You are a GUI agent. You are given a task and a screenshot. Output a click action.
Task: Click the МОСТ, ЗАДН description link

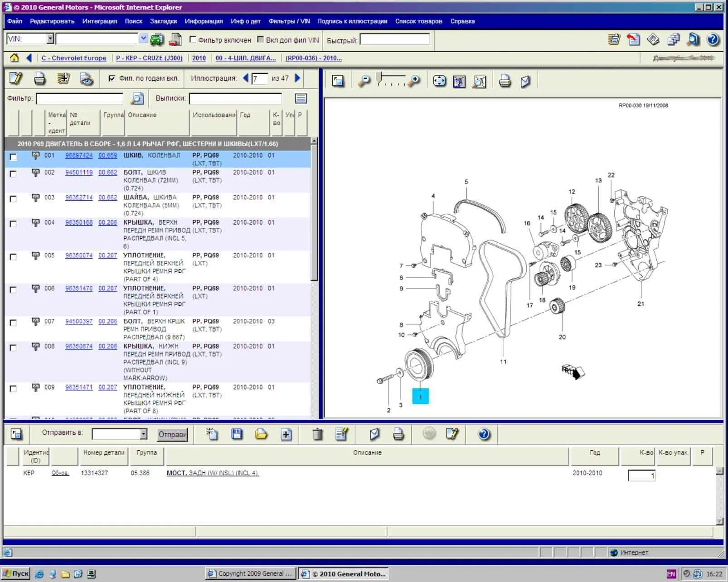213,473
